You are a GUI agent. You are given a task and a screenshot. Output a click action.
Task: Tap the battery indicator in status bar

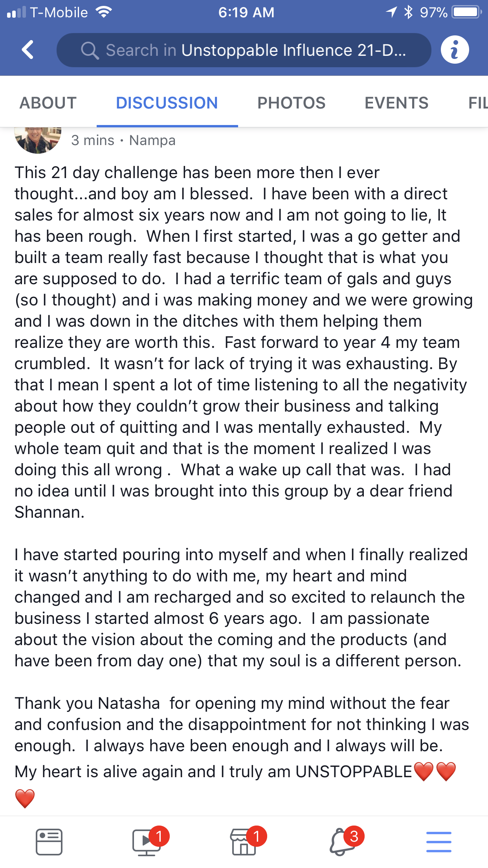pyautogui.click(x=466, y=12)
